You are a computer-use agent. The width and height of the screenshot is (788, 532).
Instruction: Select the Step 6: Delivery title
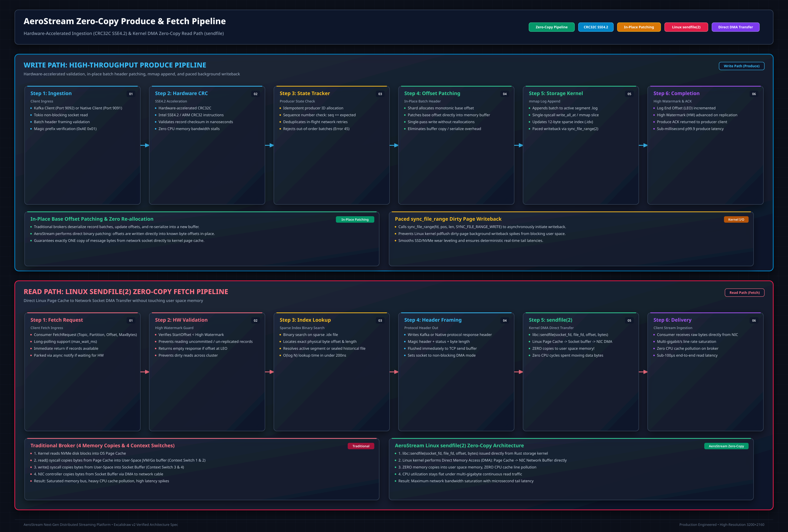coord(672,320)
